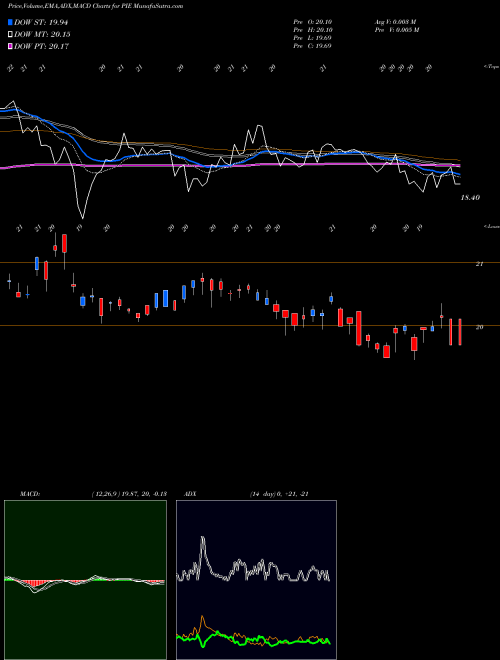Click the '<Lows' label
This screenshot has height=660, width=500.
[491, 226]
